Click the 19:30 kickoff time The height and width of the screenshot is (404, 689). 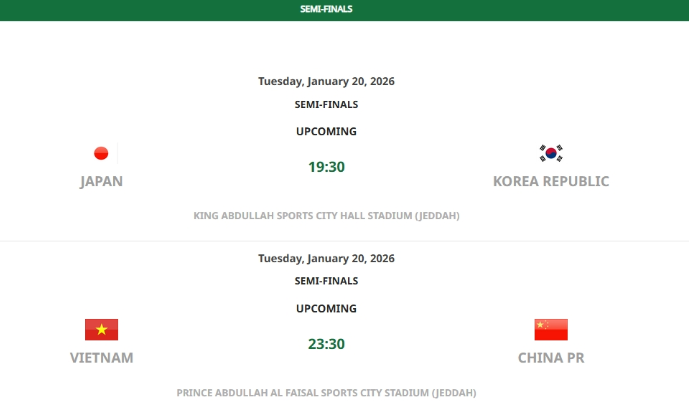(x=326, y=167)
